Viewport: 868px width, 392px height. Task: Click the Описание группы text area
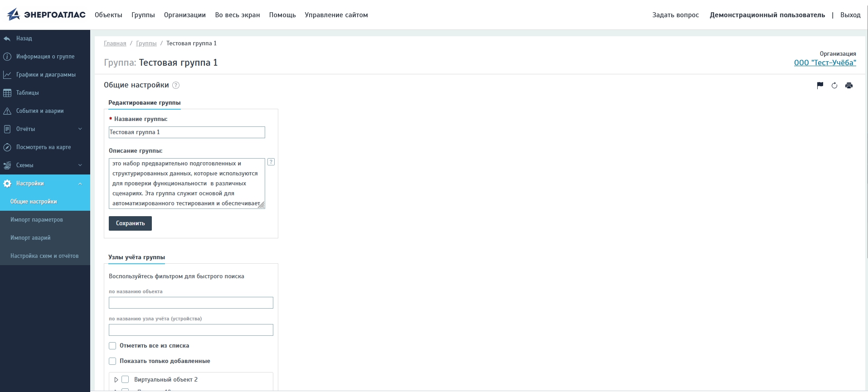tap(187, 184)
